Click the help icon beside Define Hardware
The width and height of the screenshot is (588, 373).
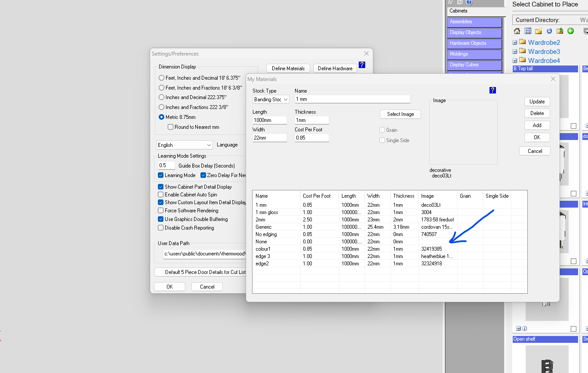click(x=362, y=65)
